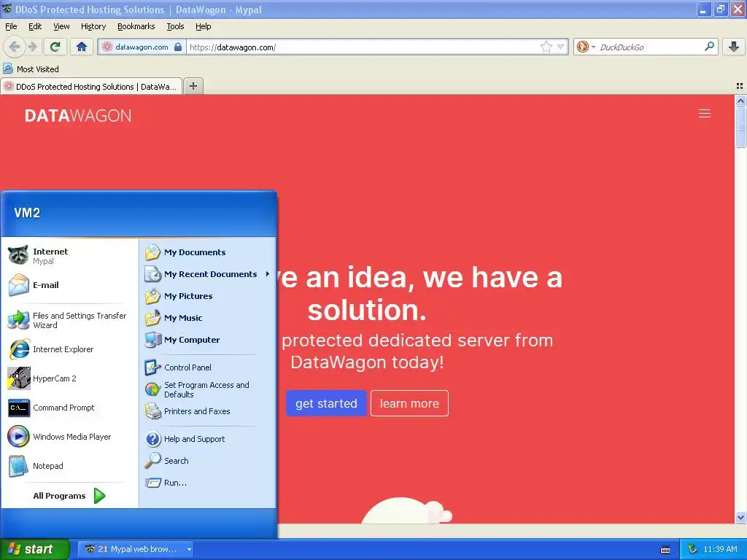Viewport: 747px width, 560px height.
Task: Open the History menu
Action: 93,27
